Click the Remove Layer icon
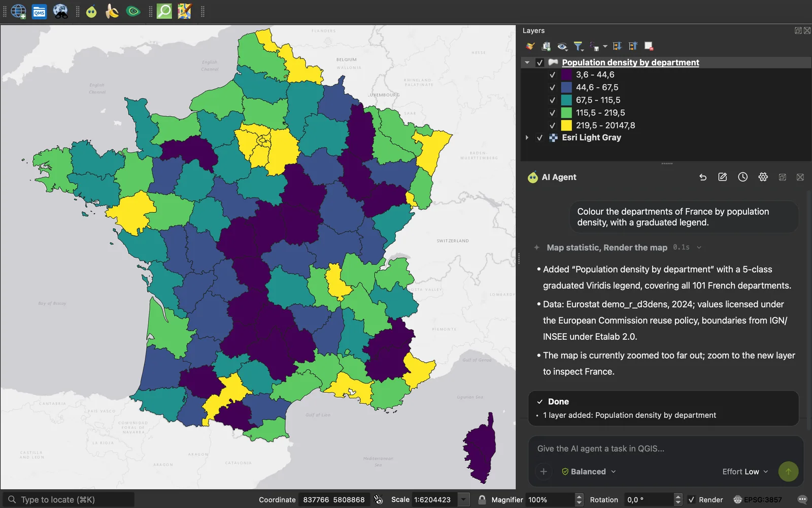 pos(649,46)
